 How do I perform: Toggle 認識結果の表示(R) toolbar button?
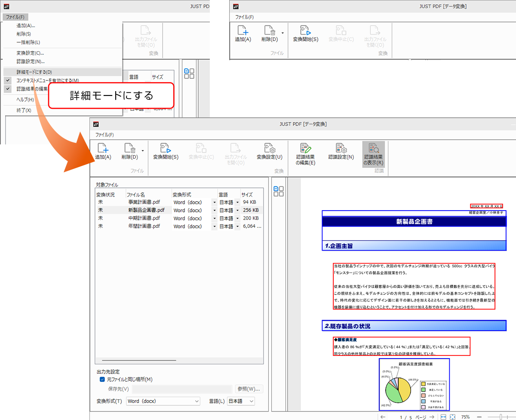coord(373,154)
